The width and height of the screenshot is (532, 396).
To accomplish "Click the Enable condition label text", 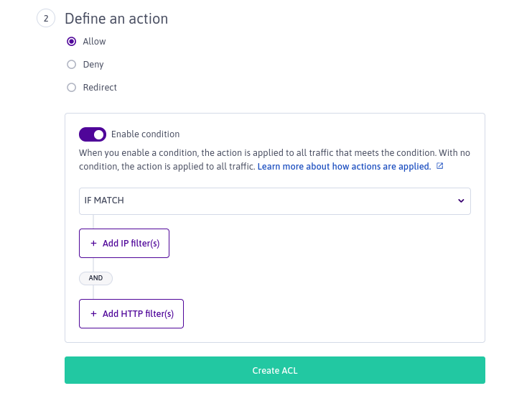I will [145, 134].
